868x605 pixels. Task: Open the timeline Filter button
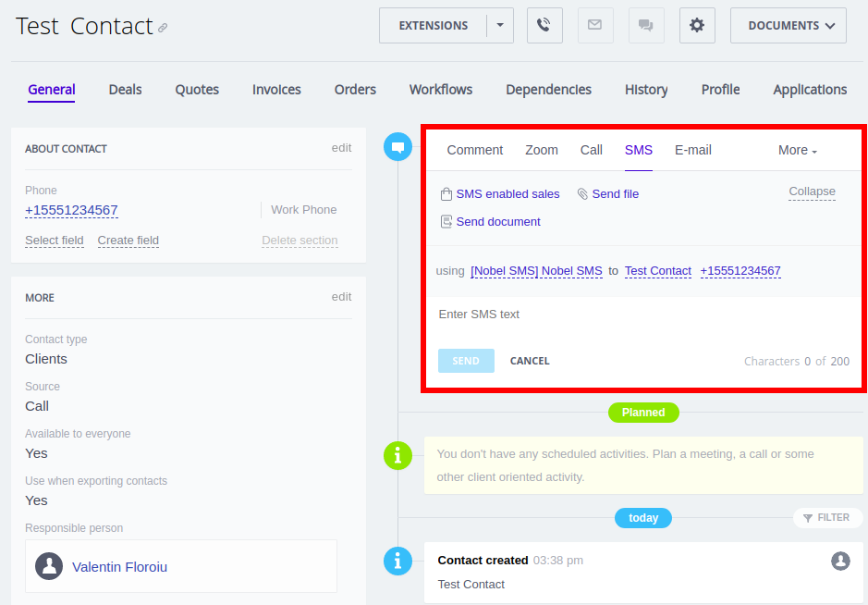[827, 518]
